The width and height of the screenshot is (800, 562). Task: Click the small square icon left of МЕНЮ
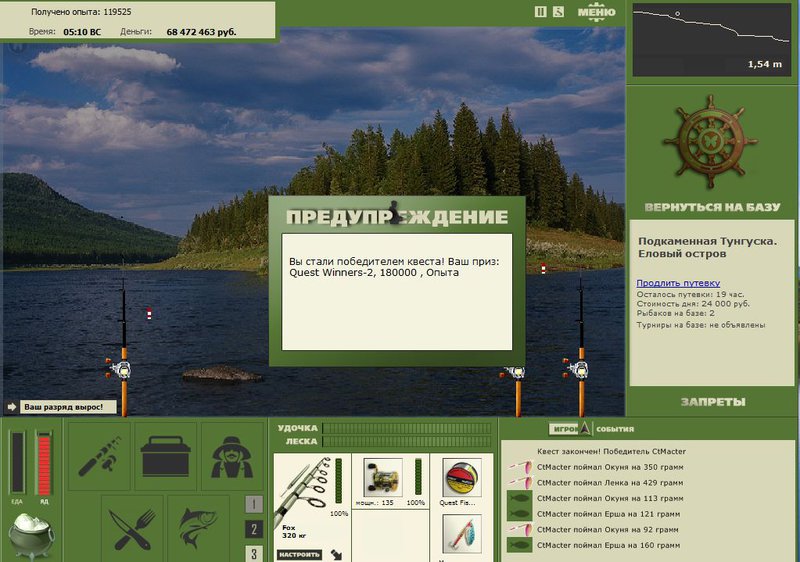tap(559, 12)
